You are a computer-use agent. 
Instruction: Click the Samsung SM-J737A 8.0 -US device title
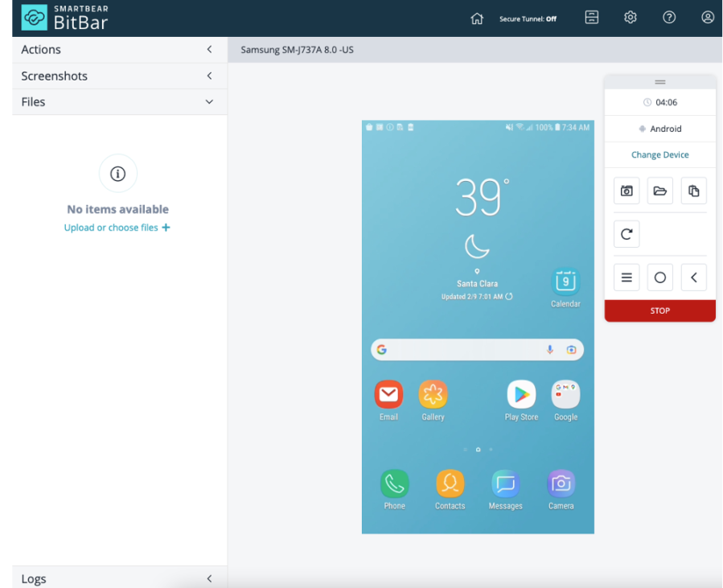point(297,50)
